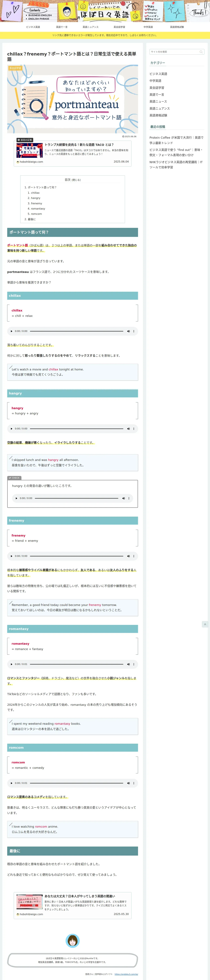Play the chillax audio clip

pyautogui.click(x=11, y=331)
